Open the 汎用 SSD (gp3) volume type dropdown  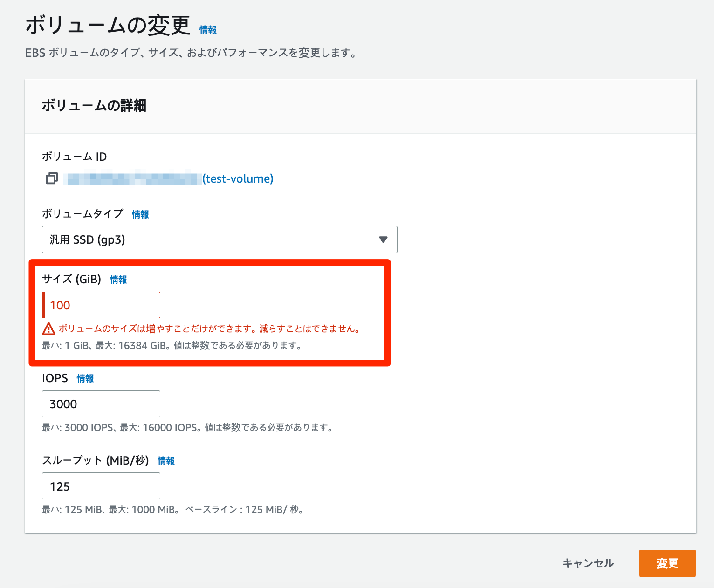pos(219,239)
